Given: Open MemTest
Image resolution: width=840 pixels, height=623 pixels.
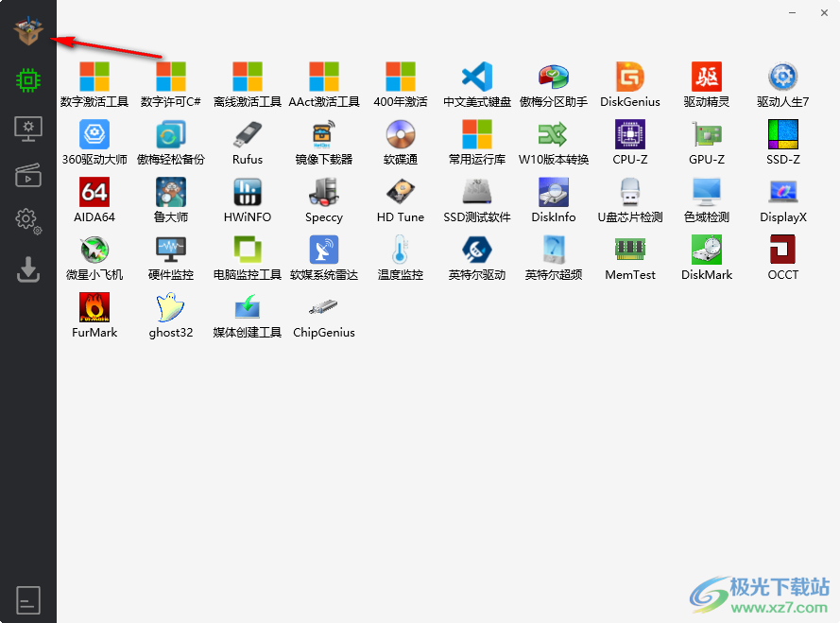Looking at the screenshot, I should click(x=630, y=258).
